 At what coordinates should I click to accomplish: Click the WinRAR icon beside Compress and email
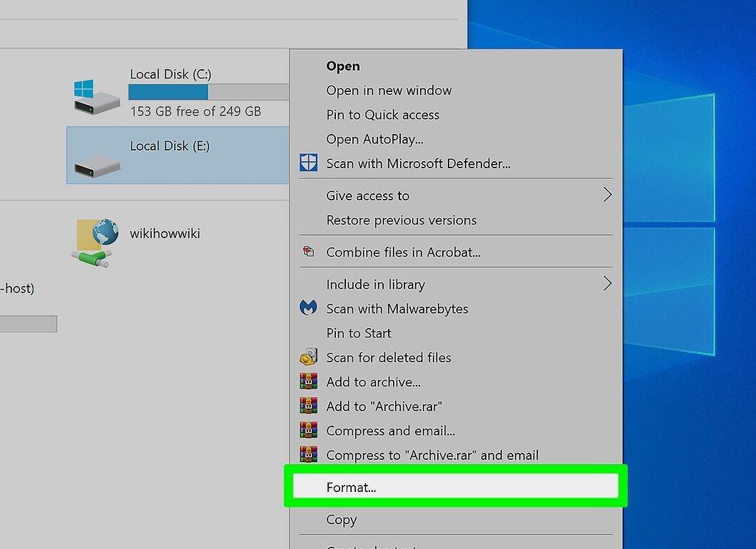pyautogui.click(x=309, y=430)
